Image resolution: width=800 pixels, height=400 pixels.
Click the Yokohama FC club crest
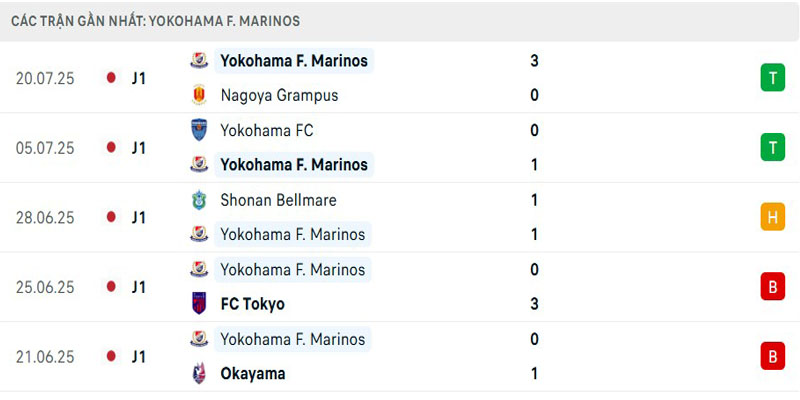[199, 130]
